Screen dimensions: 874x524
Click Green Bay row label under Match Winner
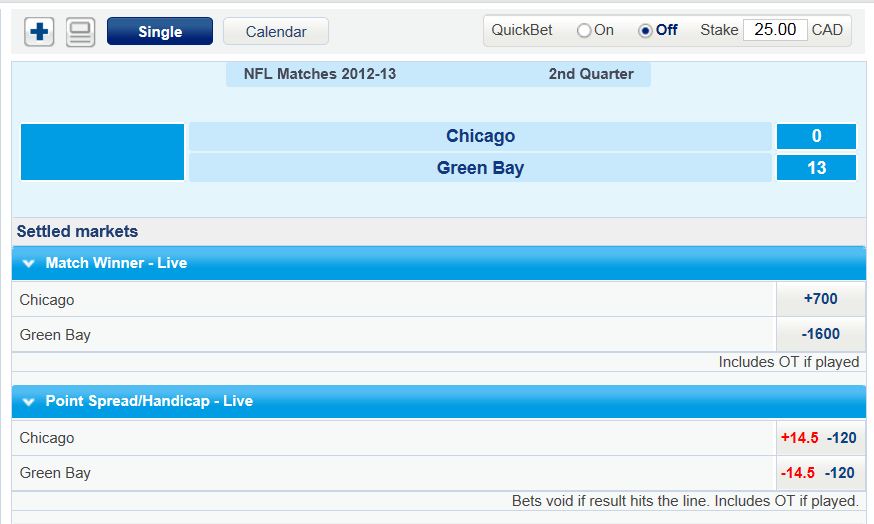[55, 335]
